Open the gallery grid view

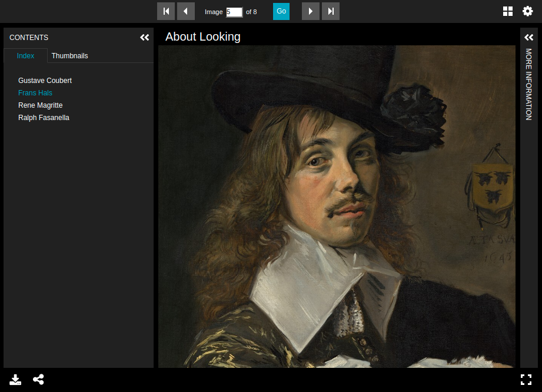pos(508,11)
